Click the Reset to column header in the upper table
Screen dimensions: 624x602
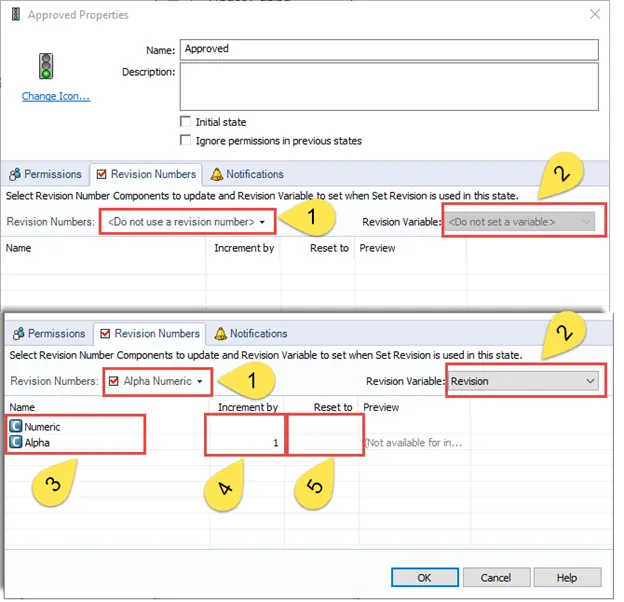pos(329,248)
